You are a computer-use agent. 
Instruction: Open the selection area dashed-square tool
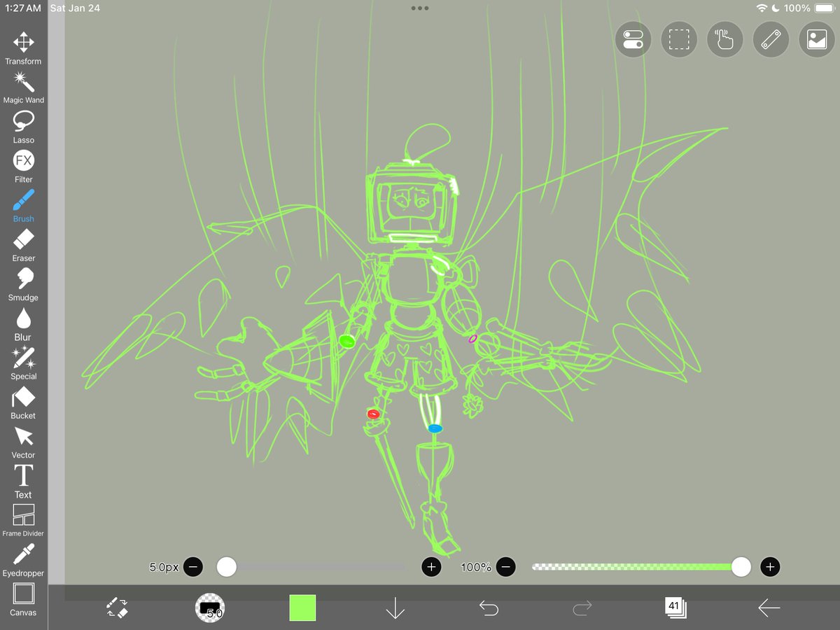pos(679,40)
